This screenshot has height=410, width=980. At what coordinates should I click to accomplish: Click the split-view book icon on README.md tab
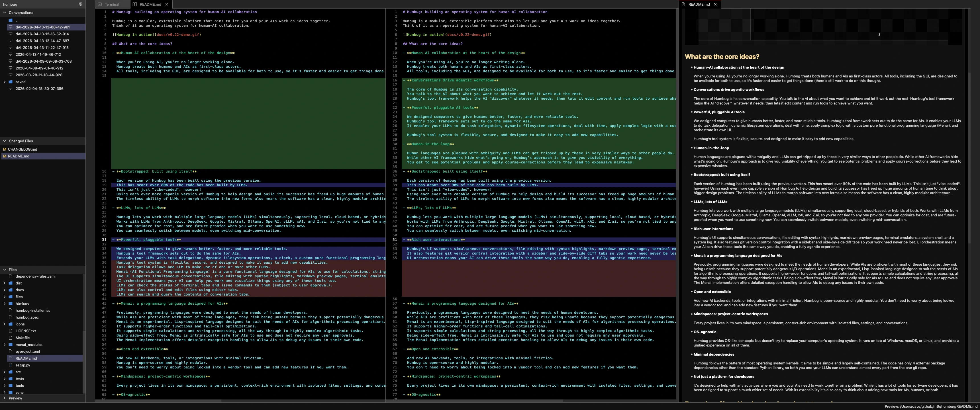(x=134, y=4)
